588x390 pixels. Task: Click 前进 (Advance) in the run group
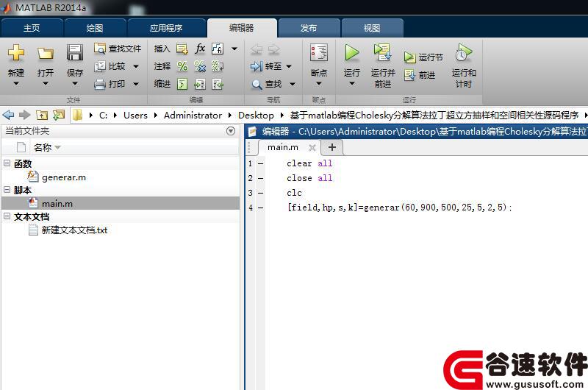pyautogui.click(x=420, y=75)
